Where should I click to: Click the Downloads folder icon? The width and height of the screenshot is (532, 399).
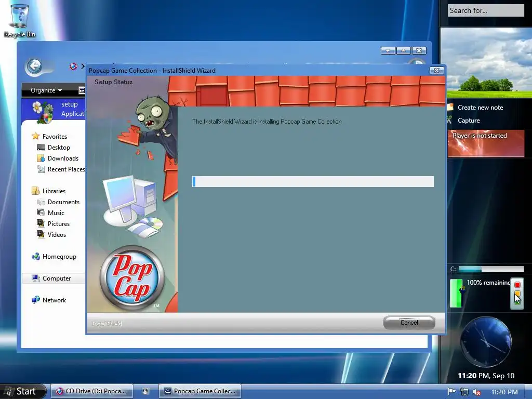[x=41, y=158]
